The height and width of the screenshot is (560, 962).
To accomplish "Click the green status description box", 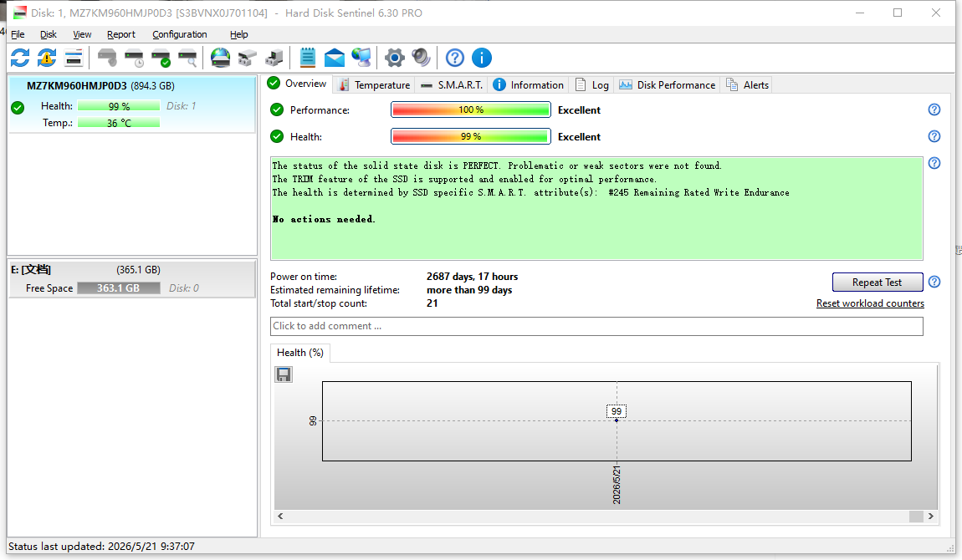I will [x=596, y=208].
